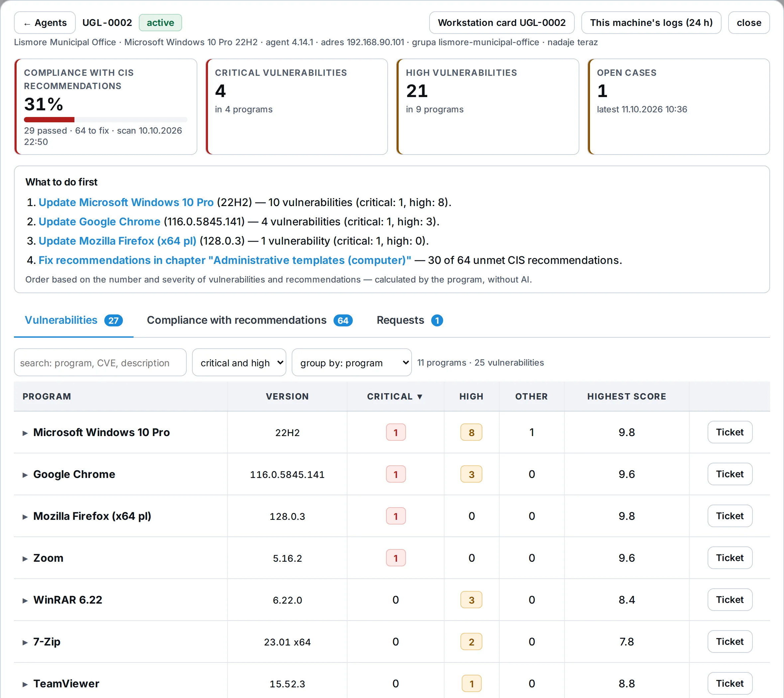Expand the TeamViewer row
784x698 pixels.
[x=25, y=684]
